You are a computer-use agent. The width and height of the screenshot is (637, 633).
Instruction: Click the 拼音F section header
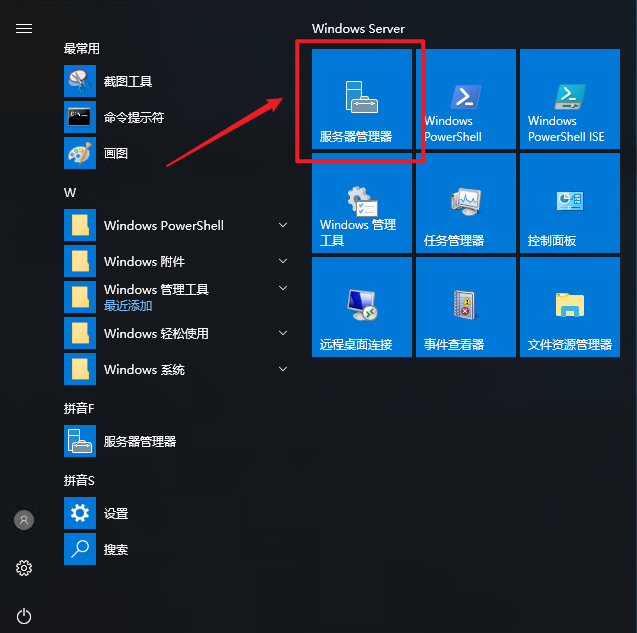pyautogui.click(x=79, y=408)
